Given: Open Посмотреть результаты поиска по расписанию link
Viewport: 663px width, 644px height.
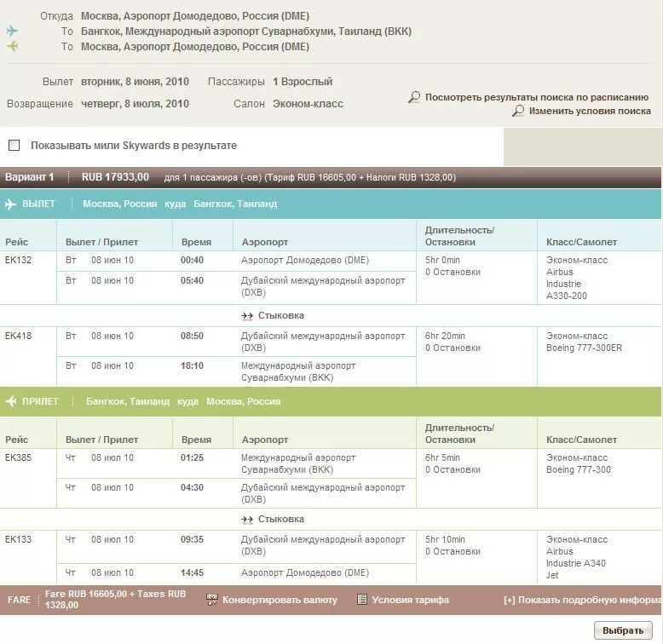Looking at the screenshot, I should (x=537, y=97).
